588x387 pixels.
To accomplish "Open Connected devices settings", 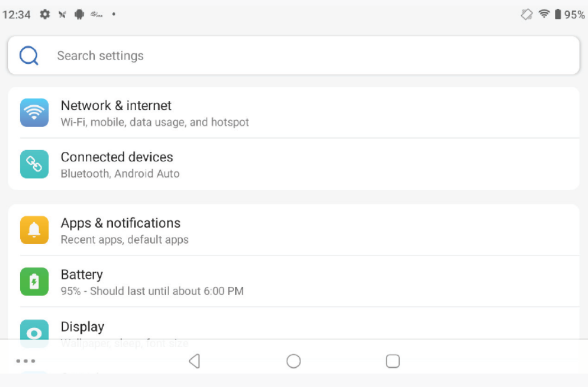I will [117, 157].
